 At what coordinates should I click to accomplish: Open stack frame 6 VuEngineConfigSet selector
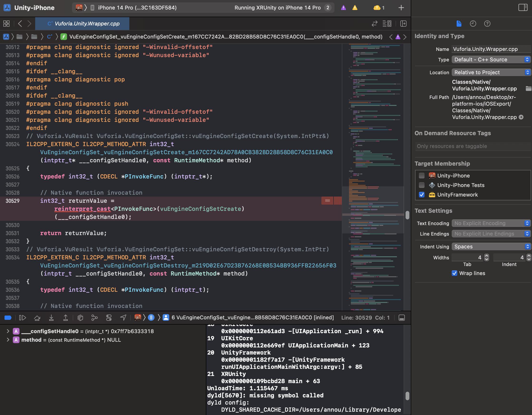[248, 317]
